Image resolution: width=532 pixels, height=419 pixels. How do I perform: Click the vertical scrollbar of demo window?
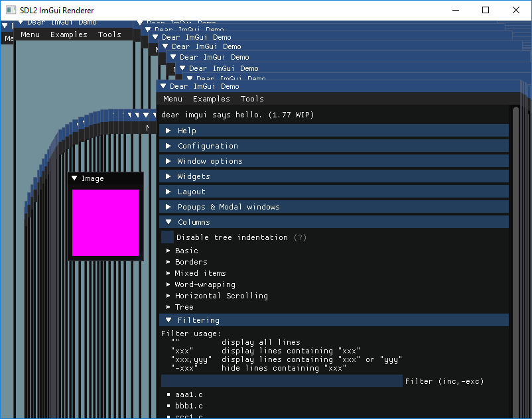[515, 261]
